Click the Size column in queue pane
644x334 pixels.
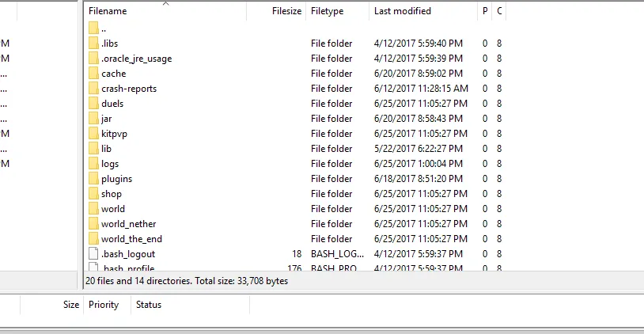71,305
